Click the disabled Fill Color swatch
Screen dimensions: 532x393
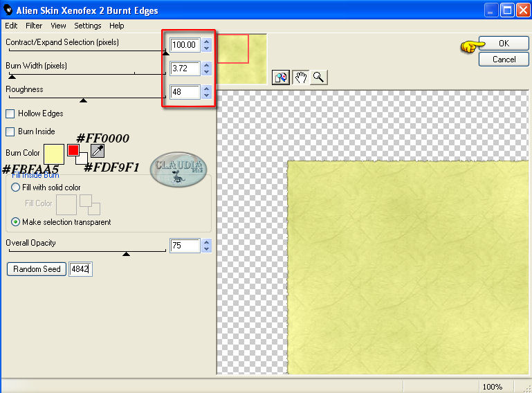(x=66, y=205)
